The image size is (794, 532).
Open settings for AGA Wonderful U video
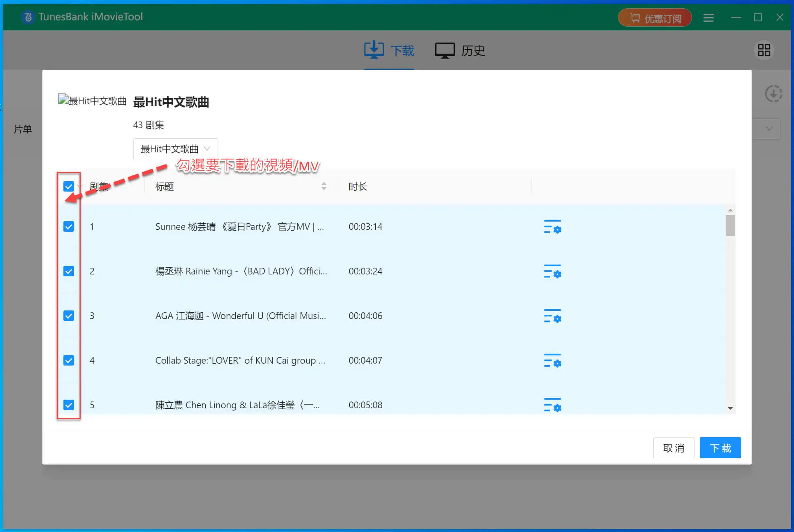click(552, 316)
